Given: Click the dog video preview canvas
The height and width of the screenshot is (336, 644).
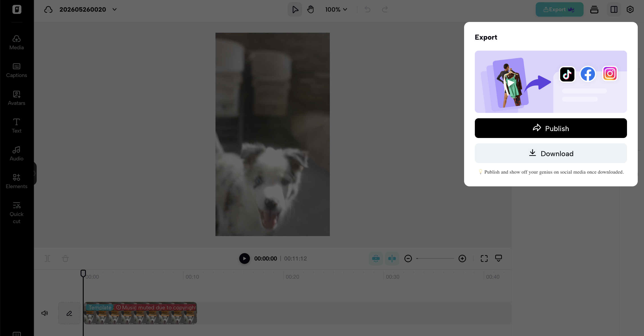Looking at the screenshot, I should click(273, 134).
